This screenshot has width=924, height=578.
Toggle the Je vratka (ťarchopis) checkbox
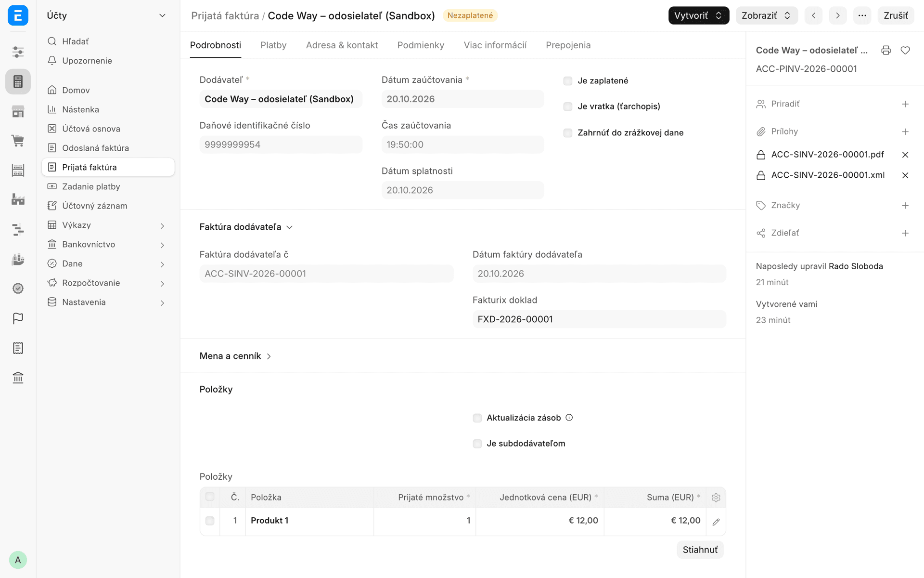coord(568,106)
